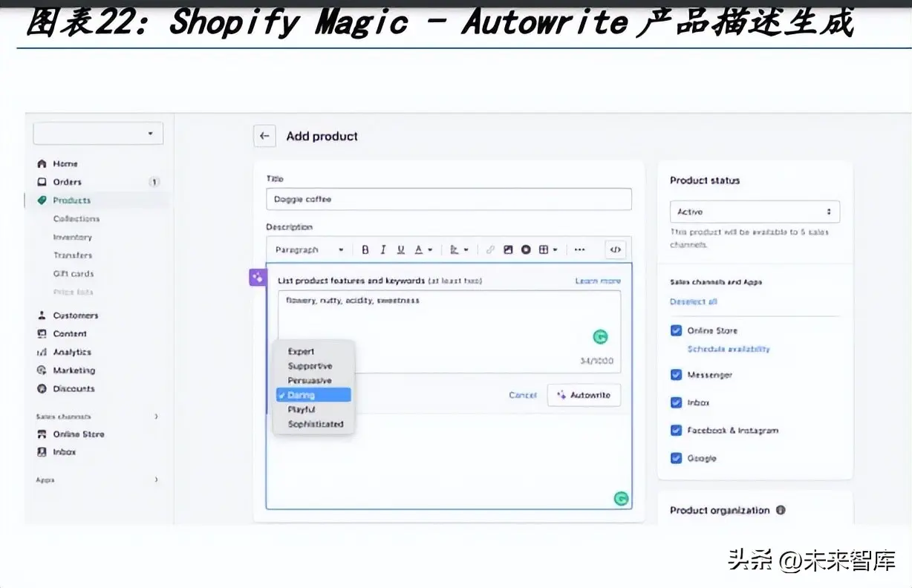
Task: Open the more options ellipsis in toolbar
Action: pos(579,250)
